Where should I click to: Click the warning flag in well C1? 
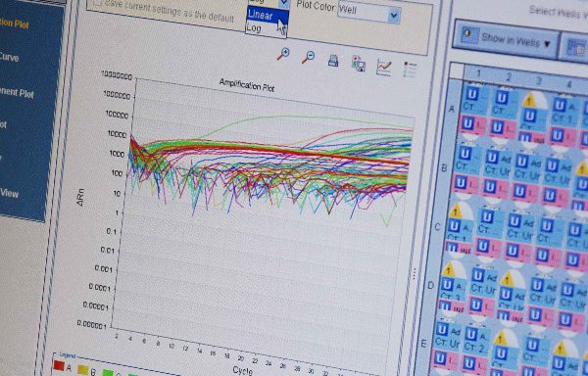tap(456, 211)
